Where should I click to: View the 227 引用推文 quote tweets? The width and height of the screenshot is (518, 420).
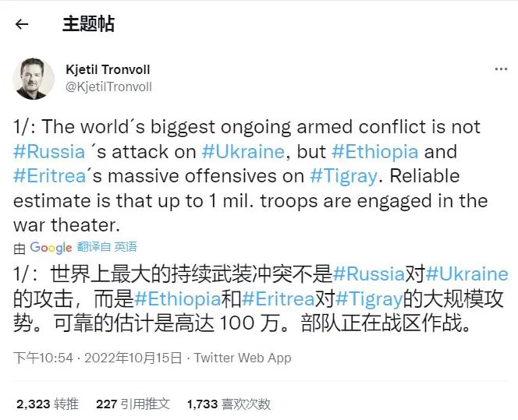(133, 404)
